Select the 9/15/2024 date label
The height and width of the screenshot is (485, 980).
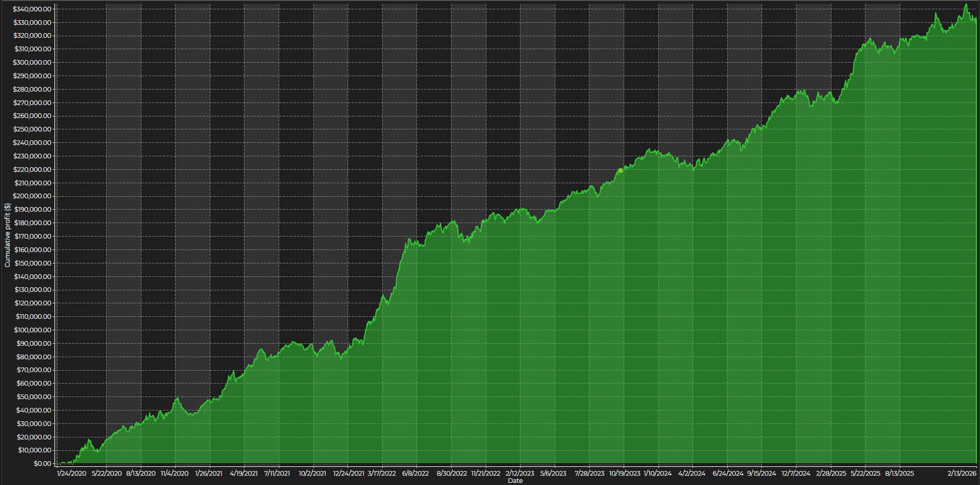pyautogui.click(x=761, y=473)
